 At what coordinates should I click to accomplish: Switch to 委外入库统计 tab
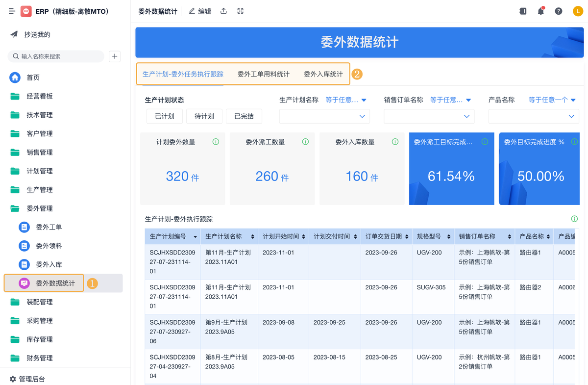point(323,74)
